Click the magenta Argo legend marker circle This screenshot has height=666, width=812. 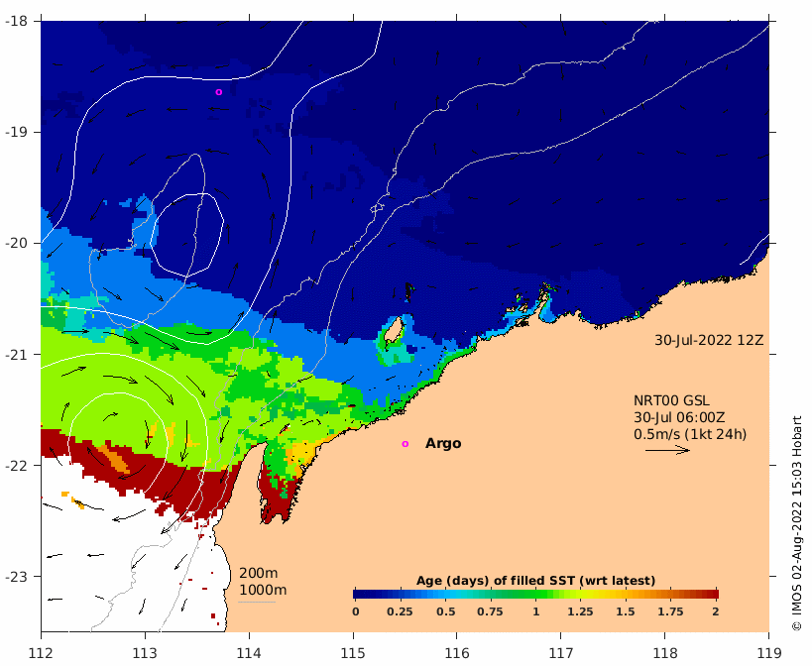tap(405, 444)
